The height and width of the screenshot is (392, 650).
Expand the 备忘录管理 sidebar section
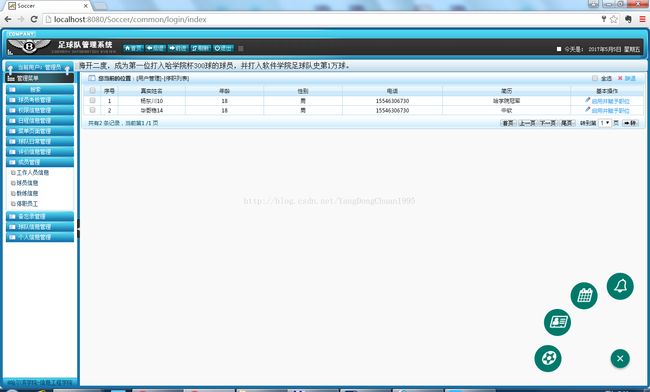[40, 216]
